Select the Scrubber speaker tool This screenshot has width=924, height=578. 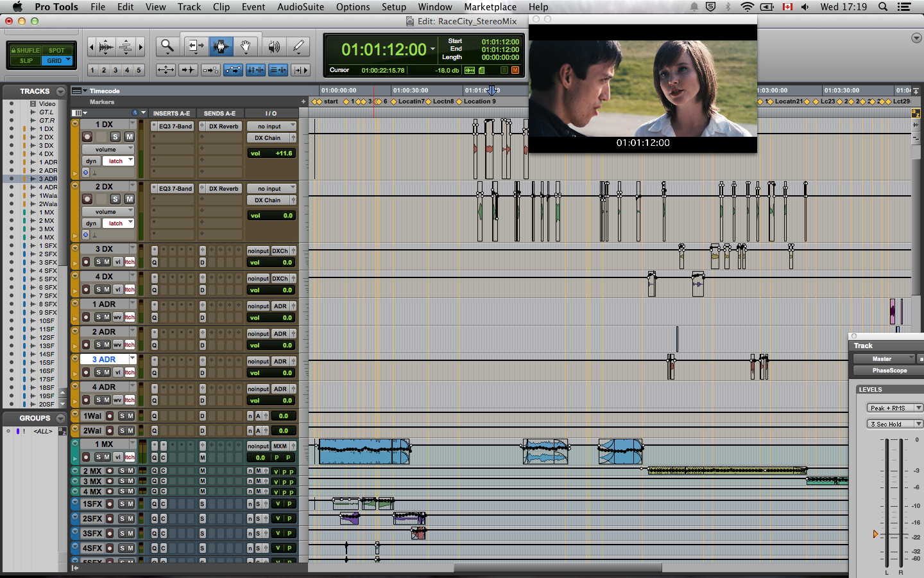click(x=274, y=46)
